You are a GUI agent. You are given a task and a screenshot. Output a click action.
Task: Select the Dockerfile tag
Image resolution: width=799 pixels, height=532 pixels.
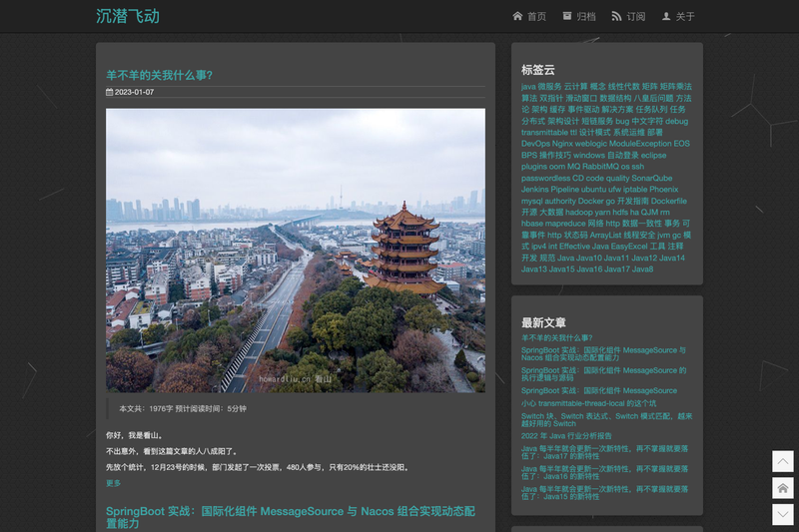[669, 201]
